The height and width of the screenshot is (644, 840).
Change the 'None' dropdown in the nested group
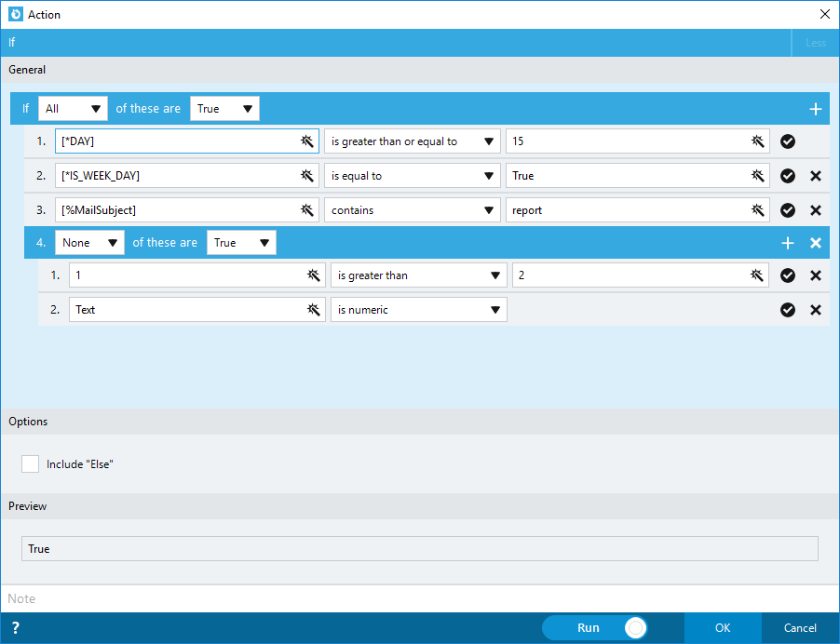coord(89,242)
